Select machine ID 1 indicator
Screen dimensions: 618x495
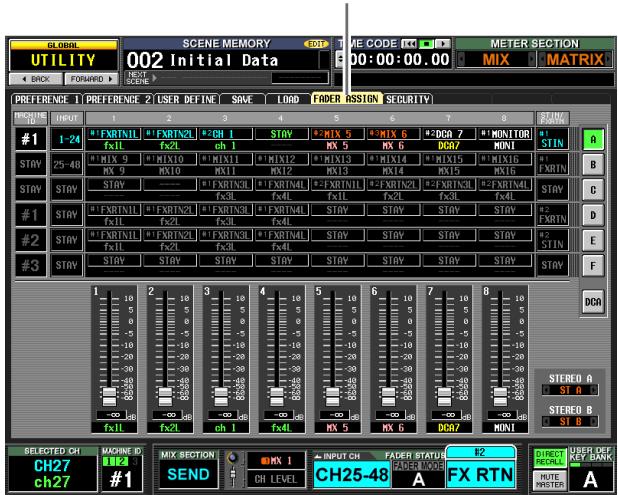(111, 461)
